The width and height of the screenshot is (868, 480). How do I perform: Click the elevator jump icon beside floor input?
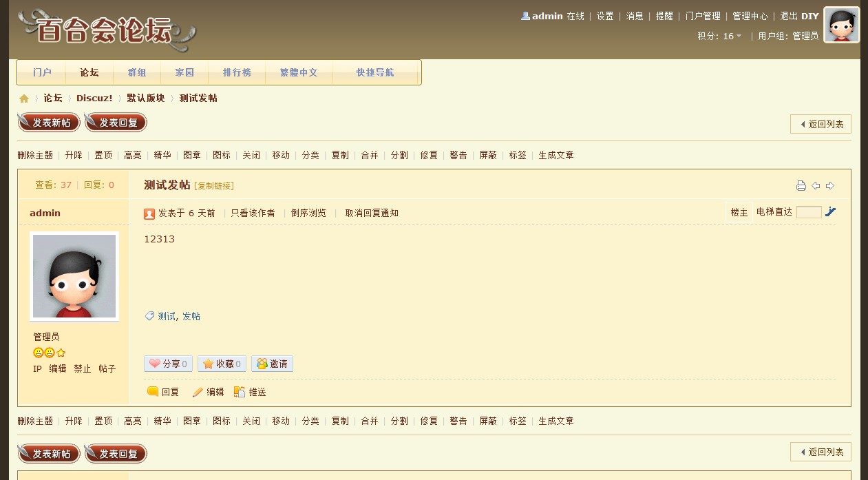[x=830, y=212]
